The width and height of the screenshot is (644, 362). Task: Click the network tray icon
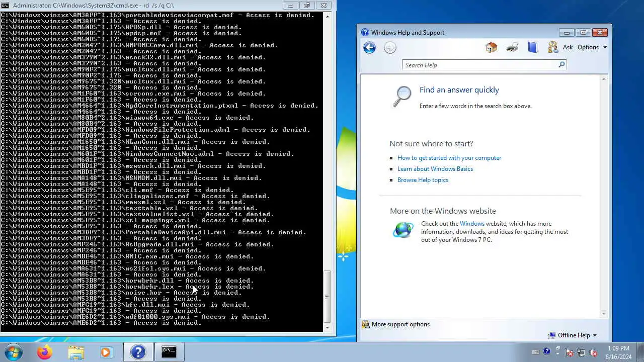point(581,352)
